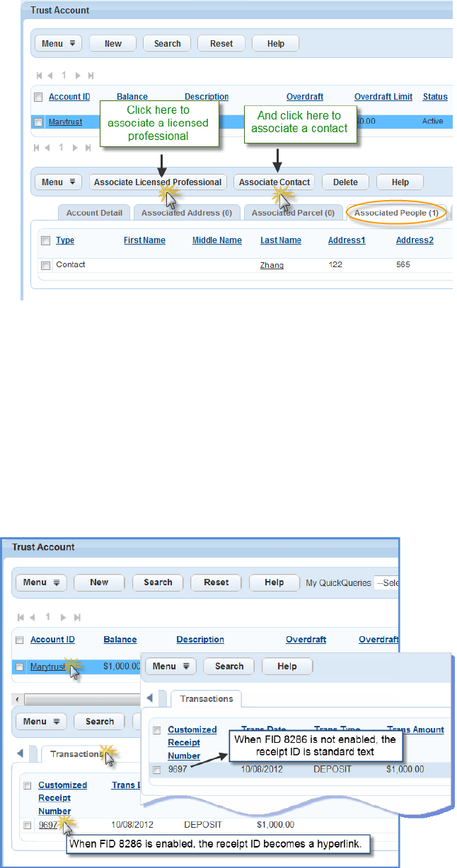Select the Transactions tab in the inset panel
Image resolution: width=457 pixels, height=868 pixels.
(x=207, y=698)
